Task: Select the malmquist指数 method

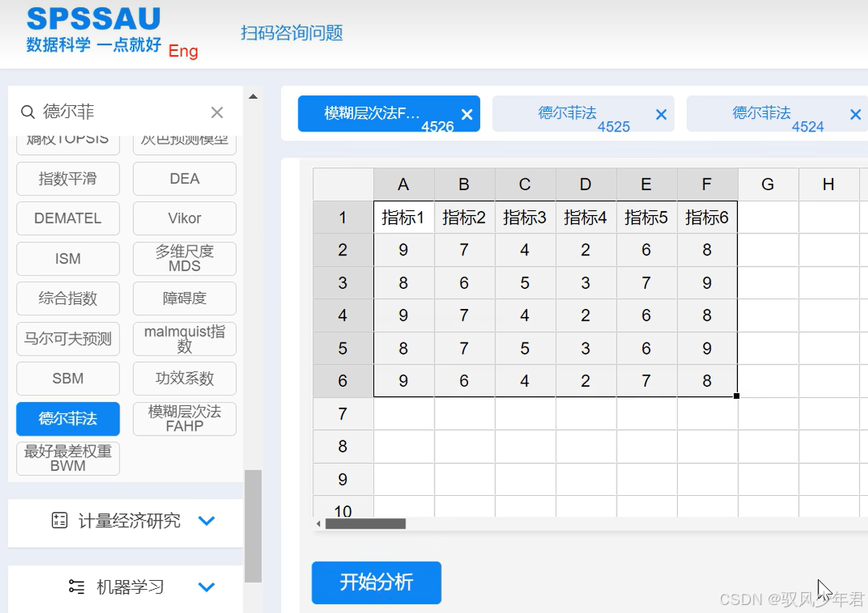Action: [x=185, y=339]
